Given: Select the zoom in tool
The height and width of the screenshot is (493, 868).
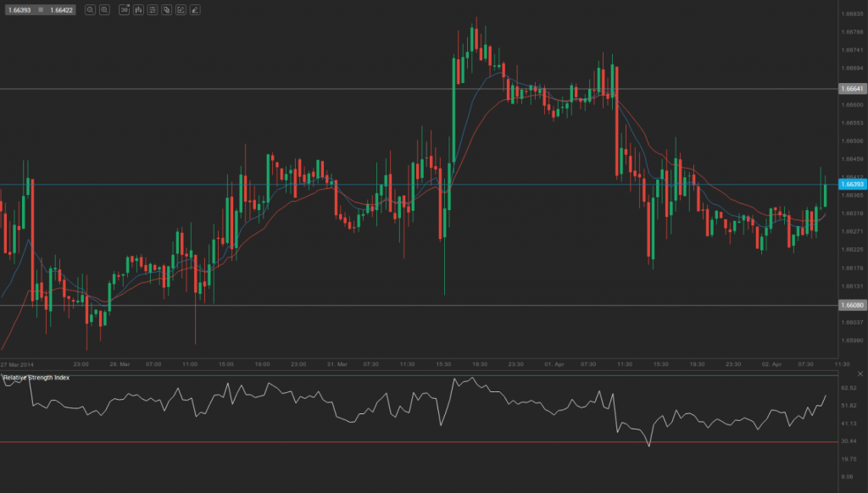Looking at the screenshot, I should [91, 9].
